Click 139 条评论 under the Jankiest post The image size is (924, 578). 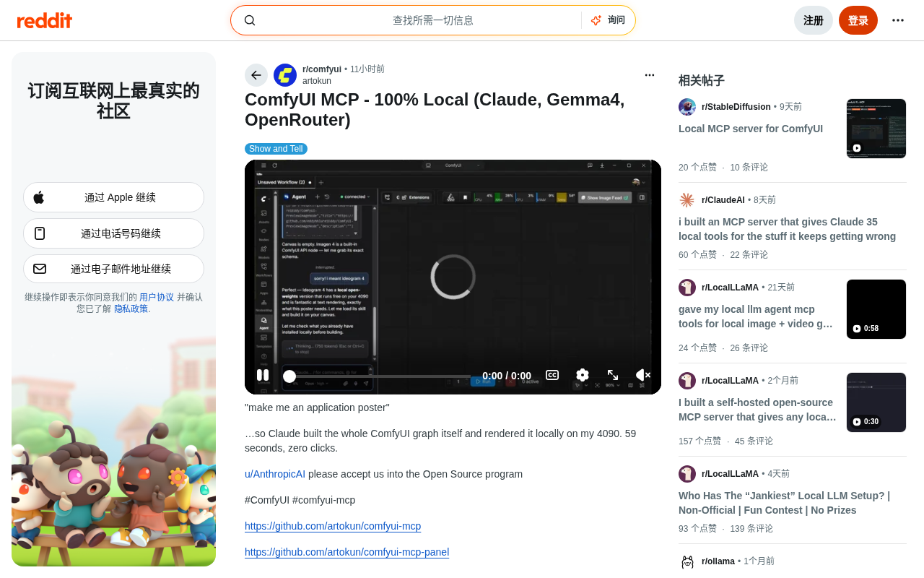coord(751,528)
